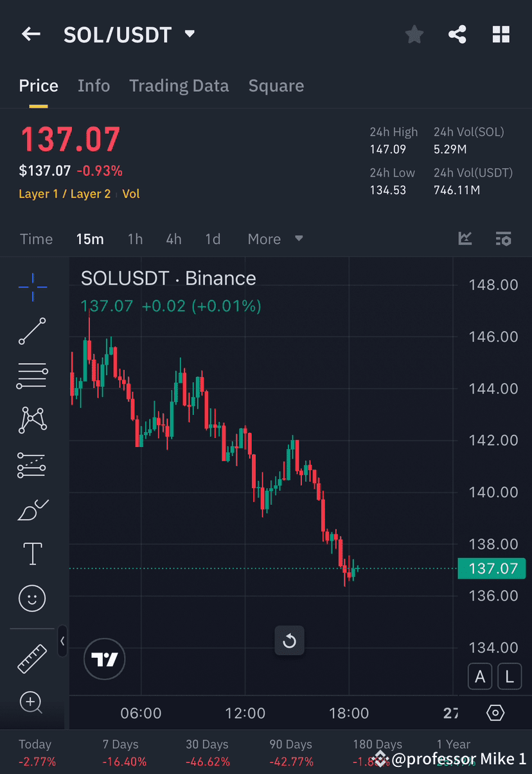
Task: Toggle the log-scale L button
Action: 510,676
